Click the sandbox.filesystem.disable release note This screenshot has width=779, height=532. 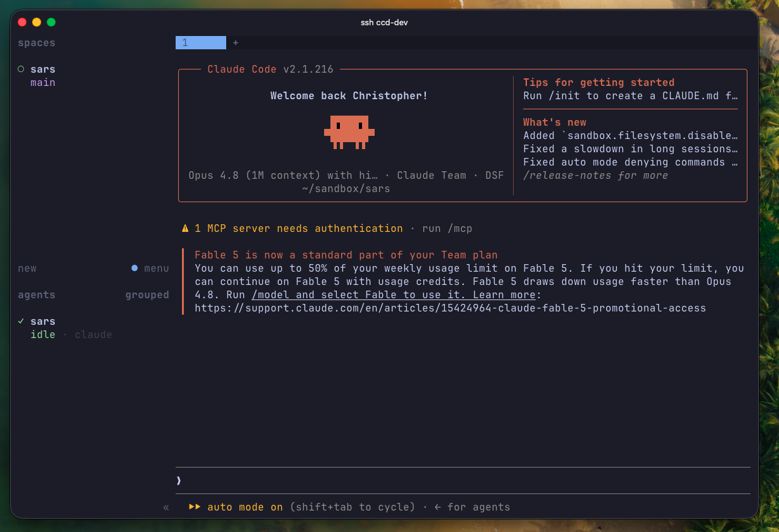631,136
